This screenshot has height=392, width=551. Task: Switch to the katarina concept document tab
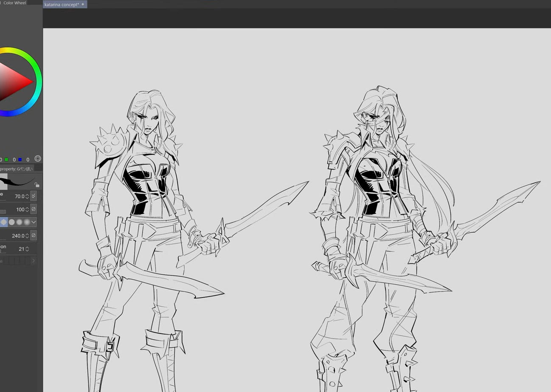[x=65, y=4]
